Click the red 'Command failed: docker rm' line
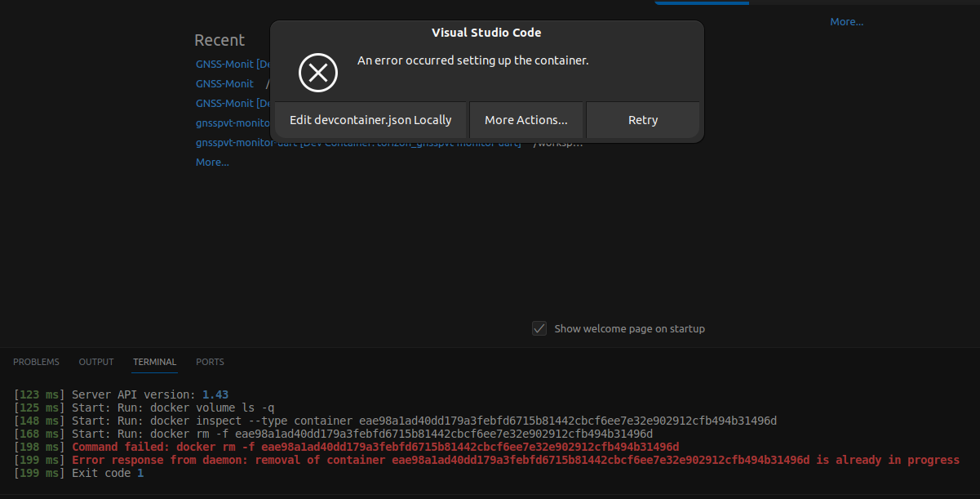The width and height of the screenshot is (980, 499). (x=346, y=447)
